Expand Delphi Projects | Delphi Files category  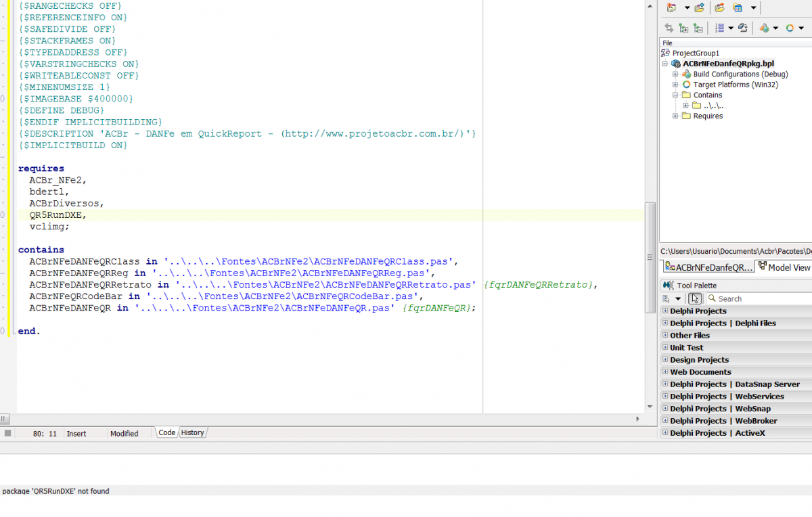click(x=665, y=323)
